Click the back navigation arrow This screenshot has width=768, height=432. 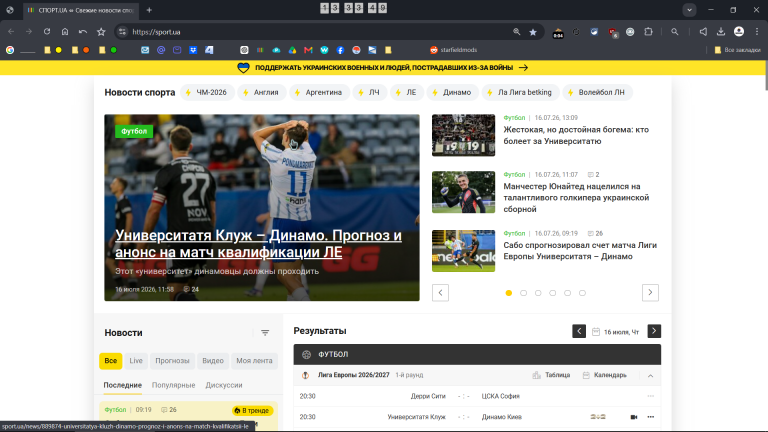click(11, 32)
